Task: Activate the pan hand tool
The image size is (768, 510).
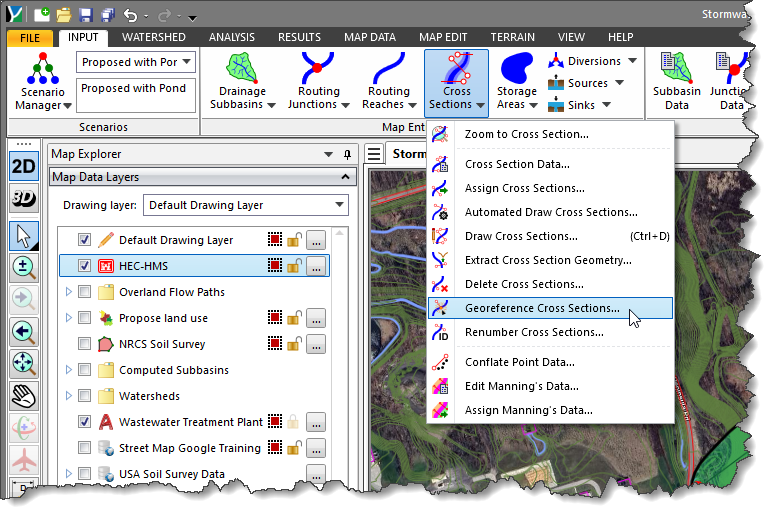Action: 24,396
